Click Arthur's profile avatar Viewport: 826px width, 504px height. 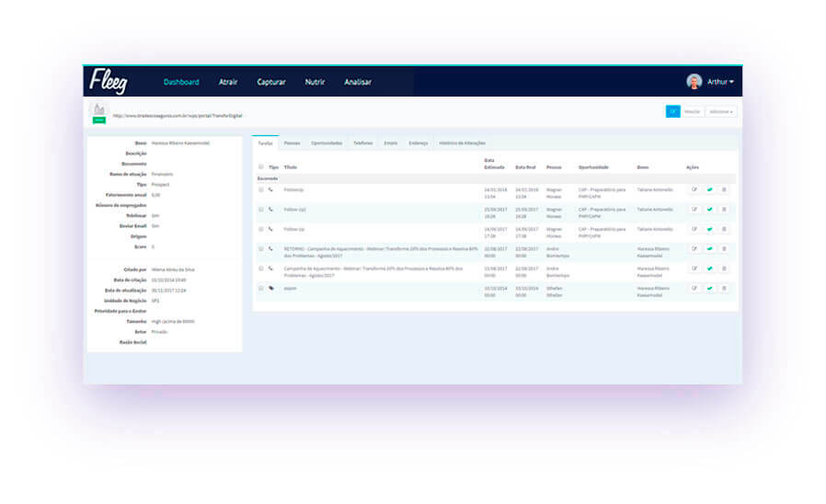[x=694, y=82]
